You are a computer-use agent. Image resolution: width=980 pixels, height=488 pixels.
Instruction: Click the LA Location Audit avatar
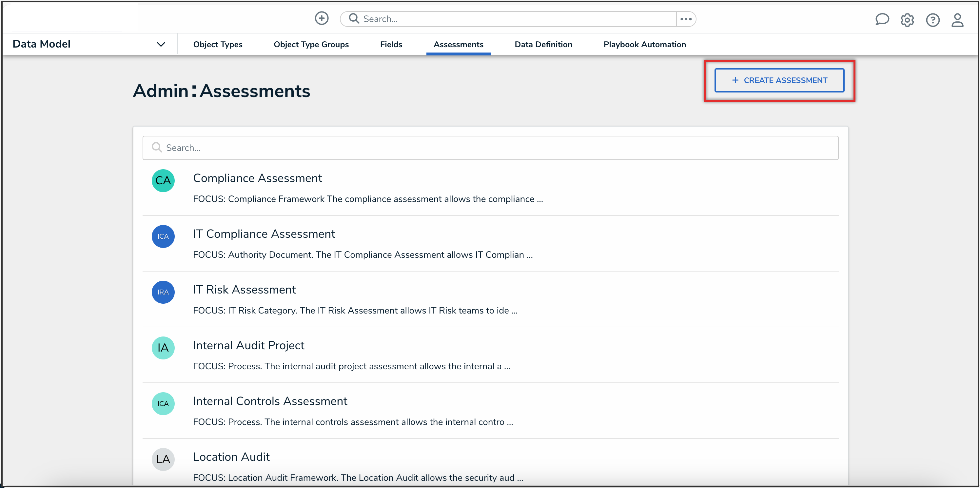(x=163, y=459)
